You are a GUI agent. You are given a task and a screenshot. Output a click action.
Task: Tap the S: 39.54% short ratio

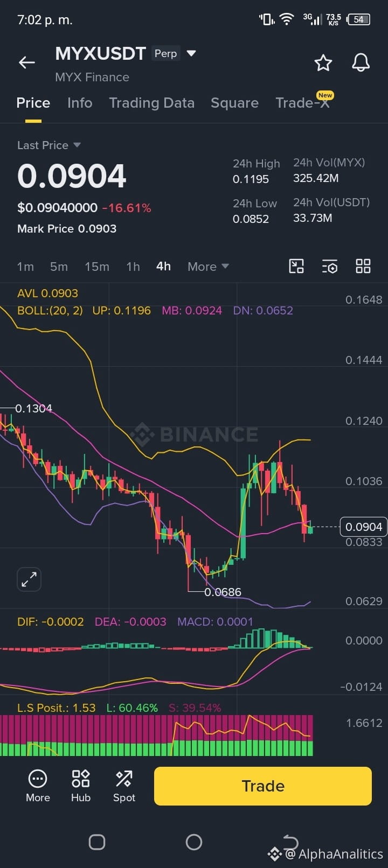195,708
